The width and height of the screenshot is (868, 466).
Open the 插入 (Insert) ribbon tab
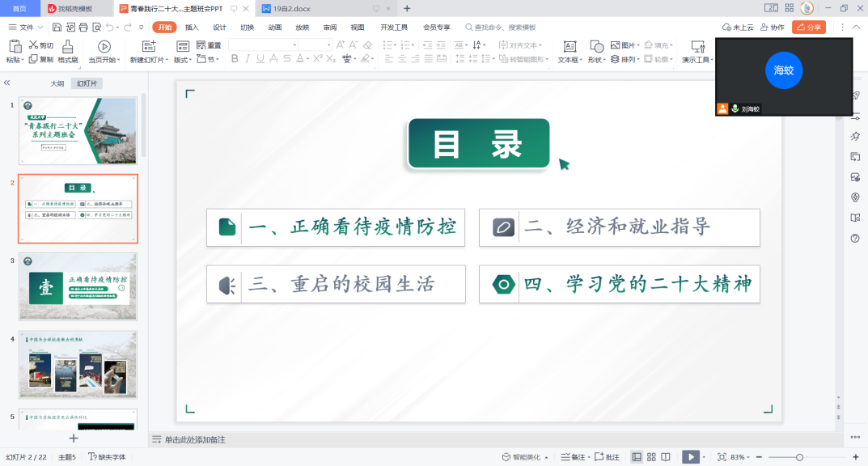tap(192, 28)
